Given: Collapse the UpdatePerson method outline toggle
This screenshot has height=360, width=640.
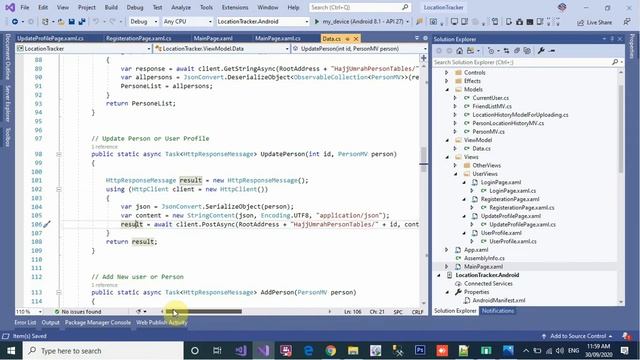Looking at the screenshot, I should [x=58, y=154].
